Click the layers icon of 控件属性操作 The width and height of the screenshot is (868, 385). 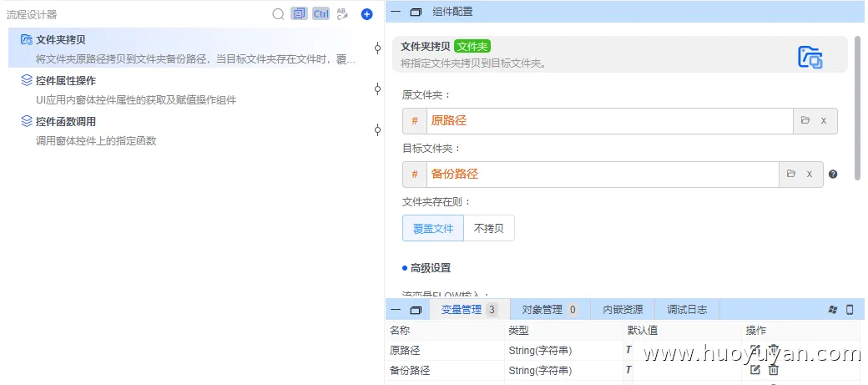27,80
